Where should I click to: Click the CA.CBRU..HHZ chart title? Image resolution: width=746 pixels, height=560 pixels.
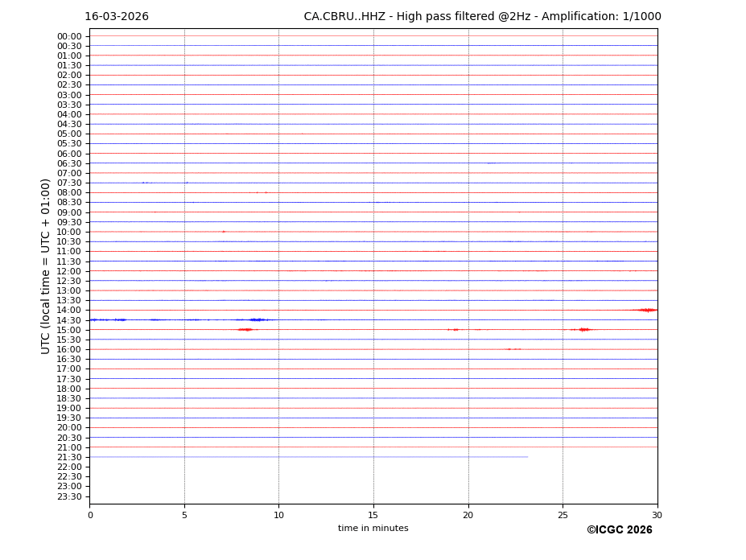pos(482,17)
